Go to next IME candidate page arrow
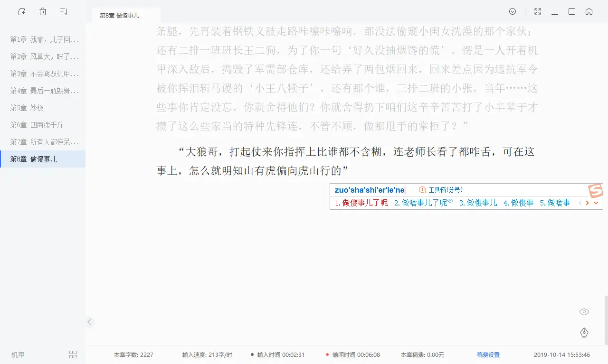This screenshot has height=364, width=608. (588, 203)
